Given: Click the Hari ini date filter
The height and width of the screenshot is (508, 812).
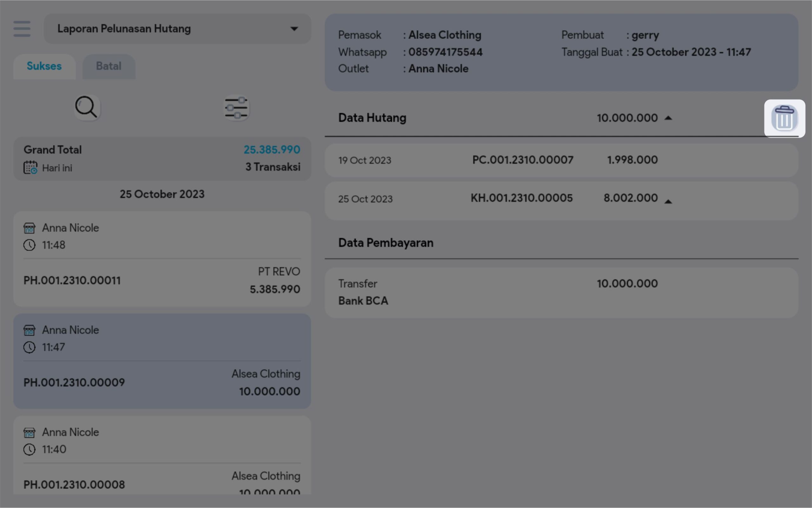Looking at the screenshot, I should pos(57,168).
